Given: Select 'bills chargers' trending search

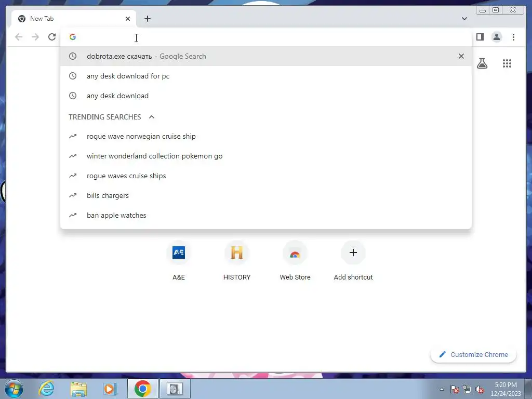Looking at the screenshot, I should pyautogui.click(x=266, y=195).
